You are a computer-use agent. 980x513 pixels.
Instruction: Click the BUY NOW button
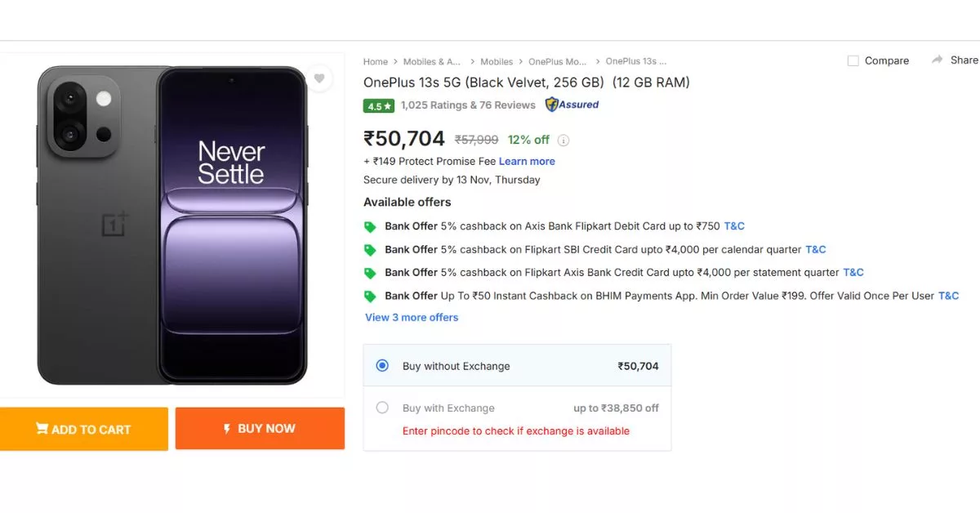(259, 429)
